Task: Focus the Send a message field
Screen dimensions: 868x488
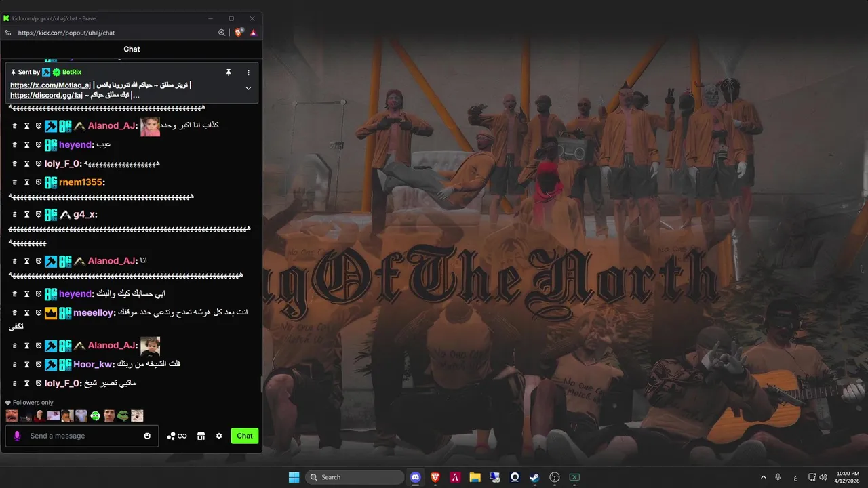Action: (x=82, y=436)
